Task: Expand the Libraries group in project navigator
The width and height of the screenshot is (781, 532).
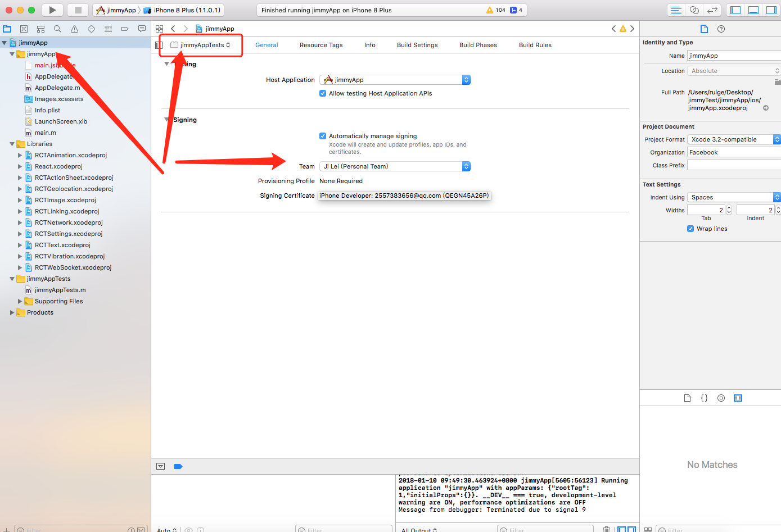Action: point(12,144)
